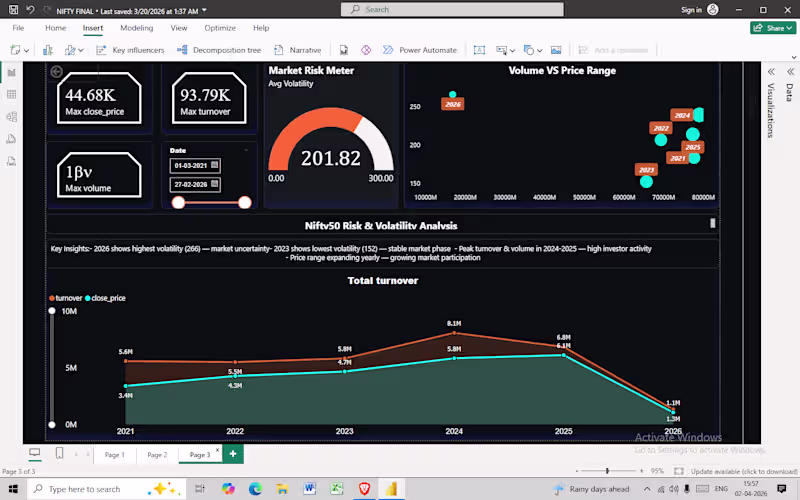Click the zoom in plus button

(x=641, y=471)
